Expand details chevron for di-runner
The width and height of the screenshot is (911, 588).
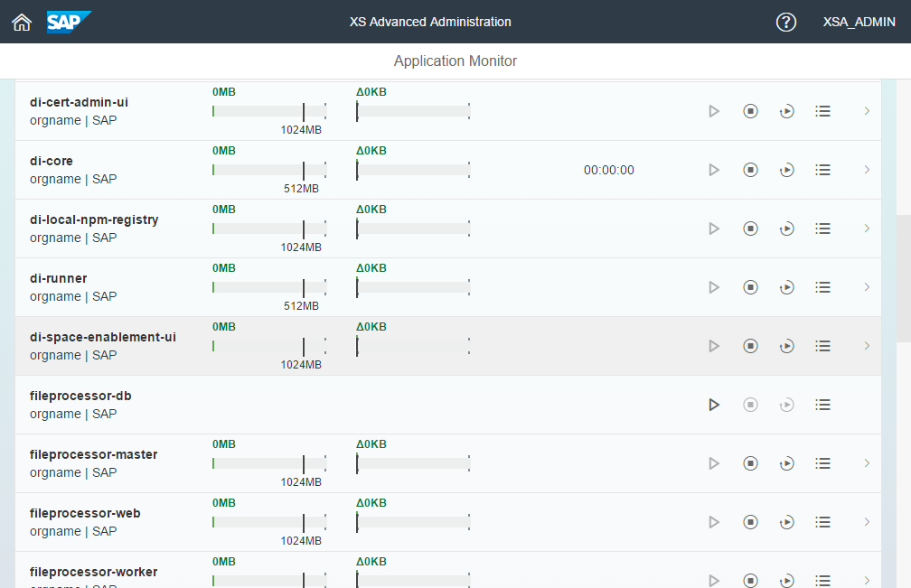click(x=867, y=287)
